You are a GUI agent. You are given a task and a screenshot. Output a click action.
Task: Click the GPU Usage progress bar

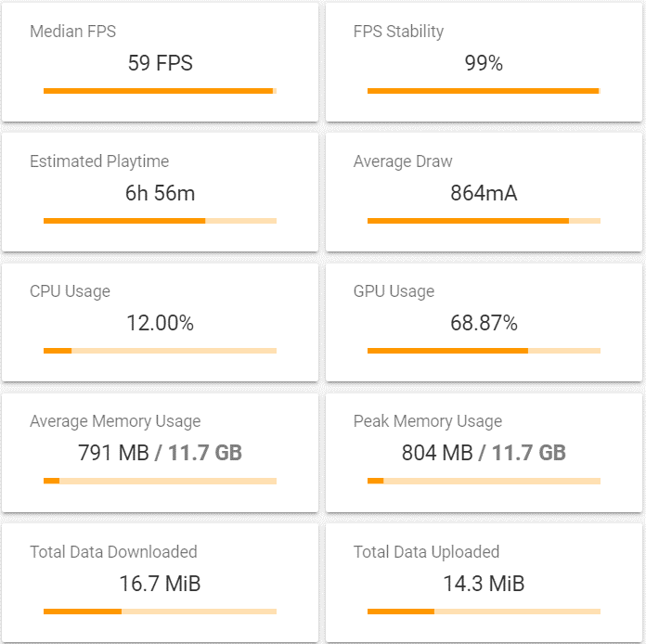(x=484, y=351)
